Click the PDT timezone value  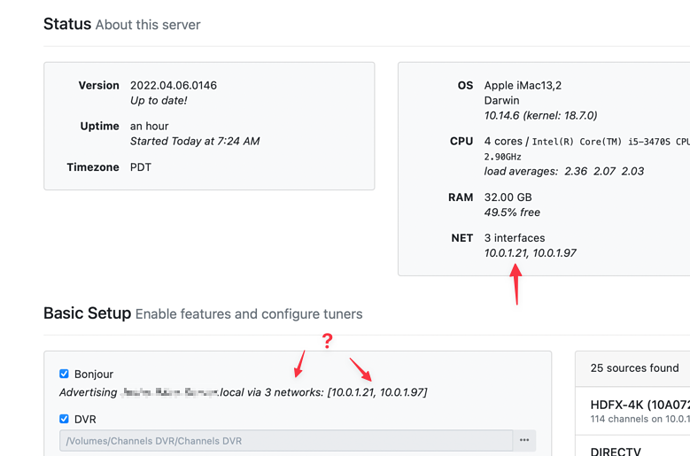pyautogui.click(x=141, y=167)
